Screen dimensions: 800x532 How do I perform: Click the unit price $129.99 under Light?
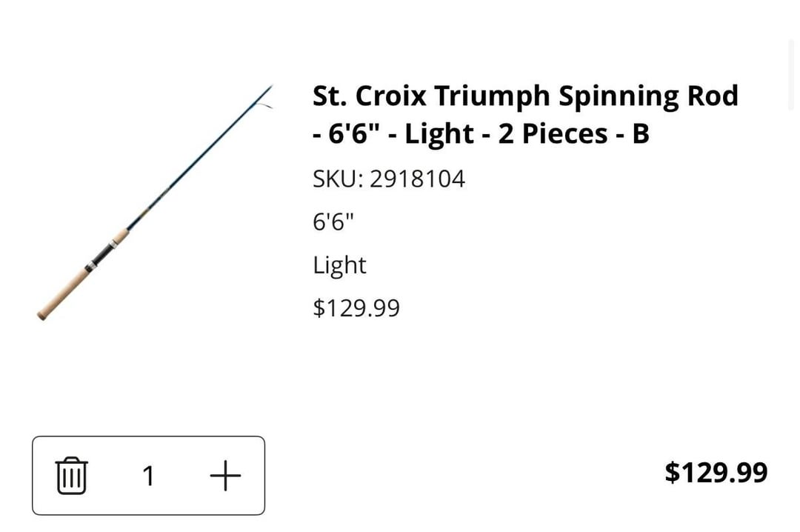click(x=356, y=307)
